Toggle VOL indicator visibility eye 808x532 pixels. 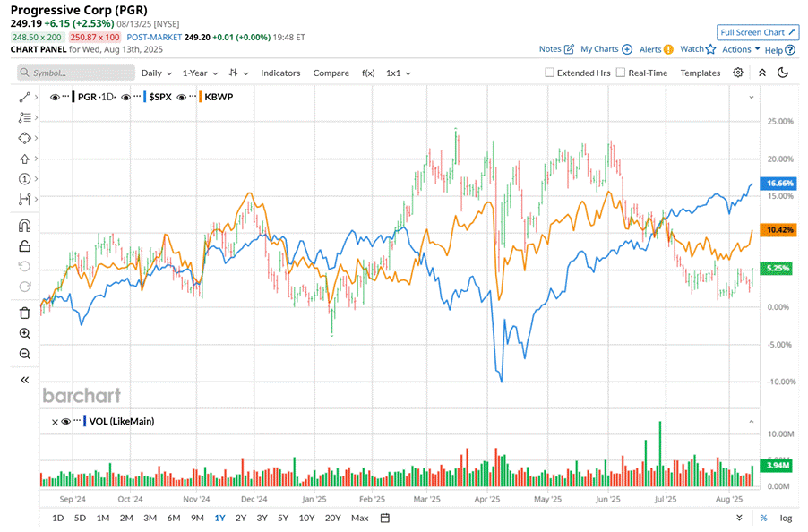pos(66,421)
